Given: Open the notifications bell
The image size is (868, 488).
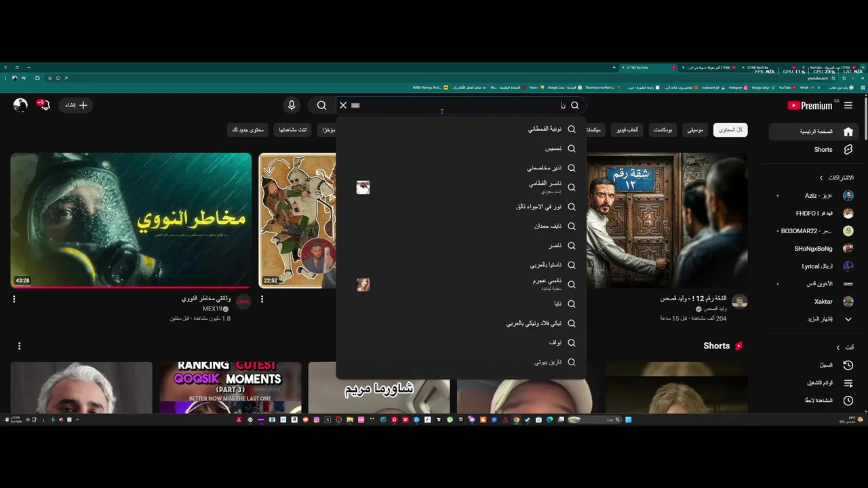Looking at the screenshot, I should coord(44,105).
